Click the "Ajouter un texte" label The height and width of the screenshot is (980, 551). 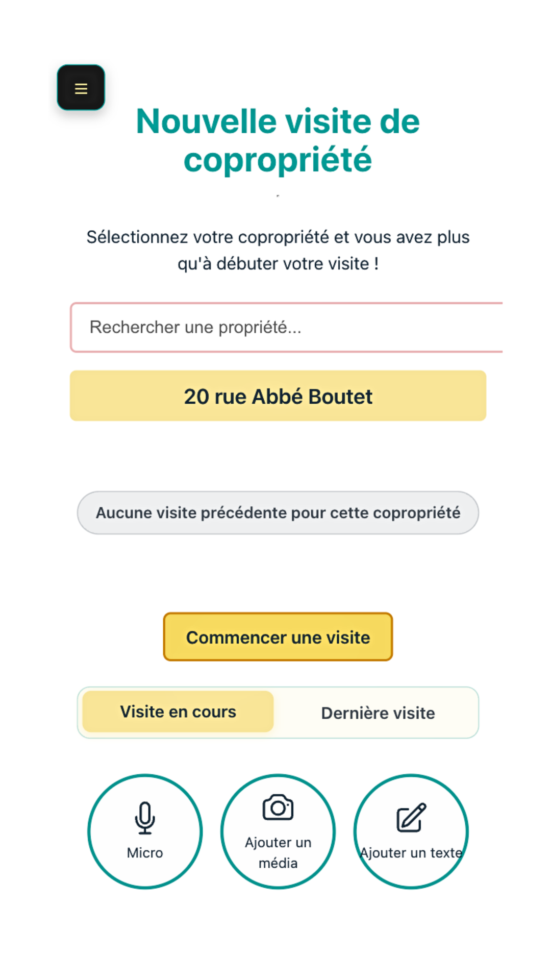pyautogui.click(x=411, y=853)
